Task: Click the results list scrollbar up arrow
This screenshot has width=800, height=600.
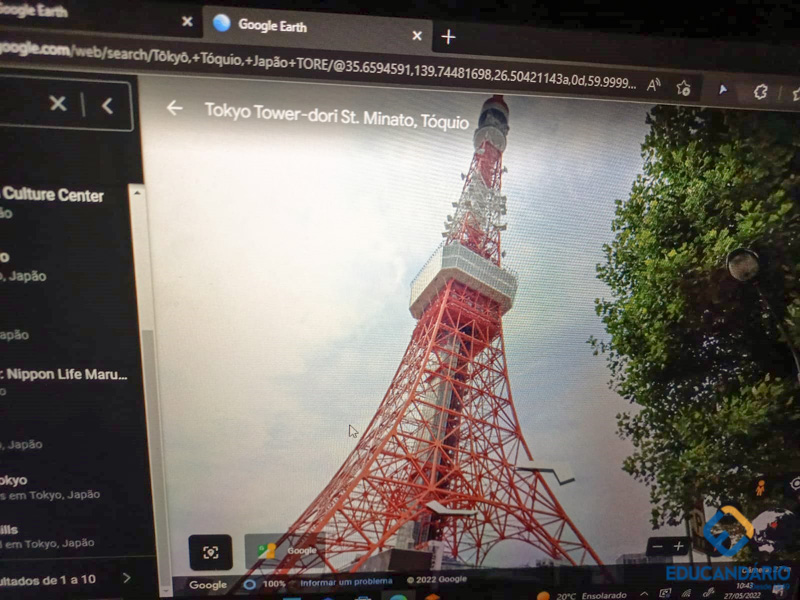Action: (x=138, y=193)
